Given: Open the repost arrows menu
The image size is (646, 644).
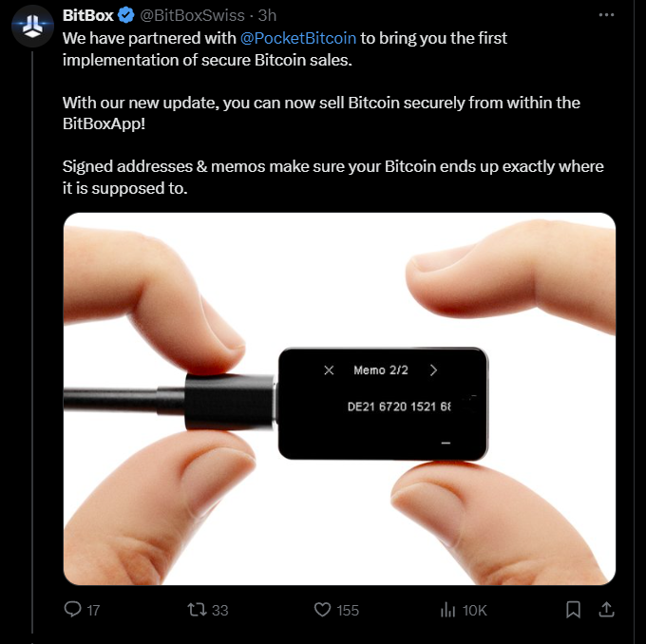Looking at the screenshot, I should click(x=198, y=610).
